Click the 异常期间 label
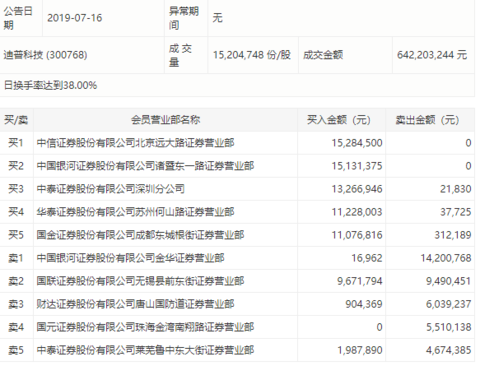480x366 pixels. [x=183, y=18]
